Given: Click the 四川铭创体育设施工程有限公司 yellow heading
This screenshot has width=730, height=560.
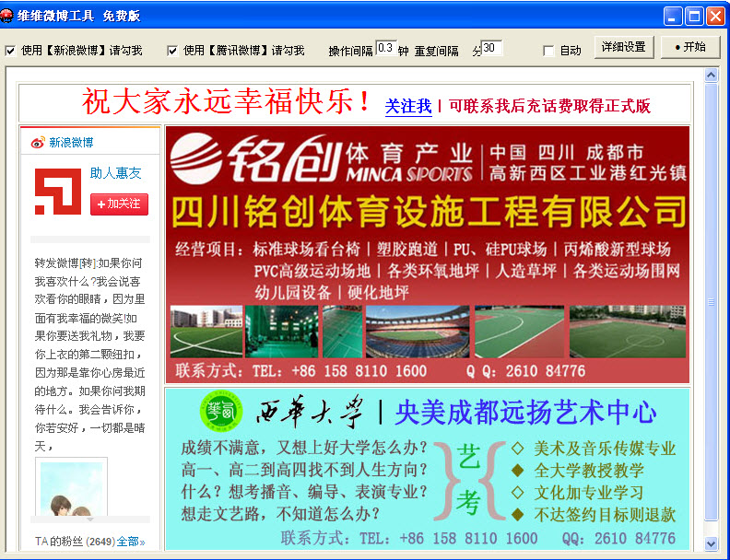Looking at the screenshot, I should click(430, 212).
